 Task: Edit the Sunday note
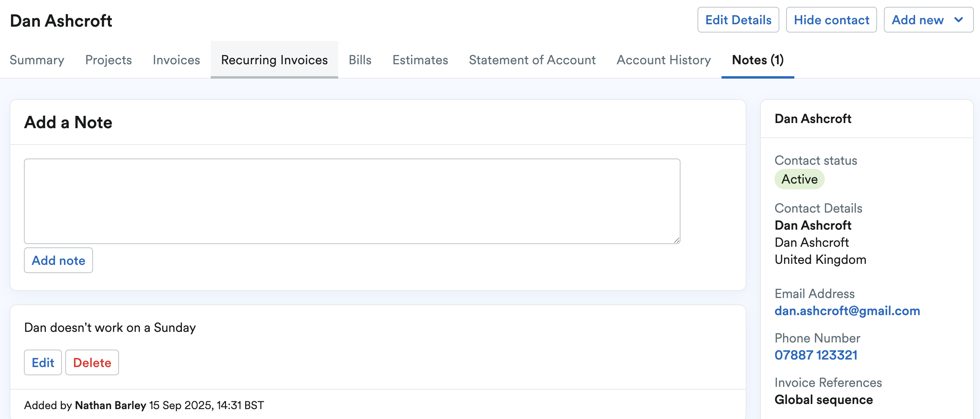pos(43,362)
